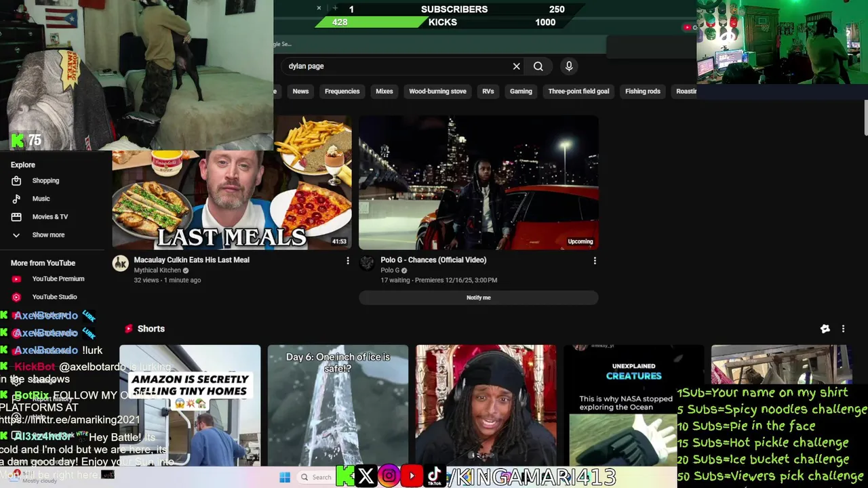868x488 pixels.
Task: Open the Windows Start menu
Action: coord(285,477)
